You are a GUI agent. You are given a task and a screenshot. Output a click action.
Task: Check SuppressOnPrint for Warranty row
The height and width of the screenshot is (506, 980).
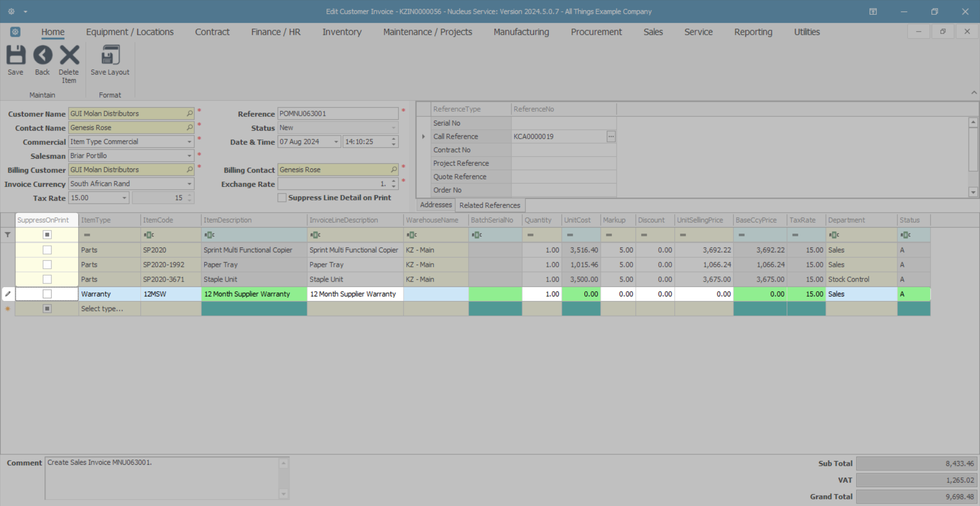(x=47, y=294)
